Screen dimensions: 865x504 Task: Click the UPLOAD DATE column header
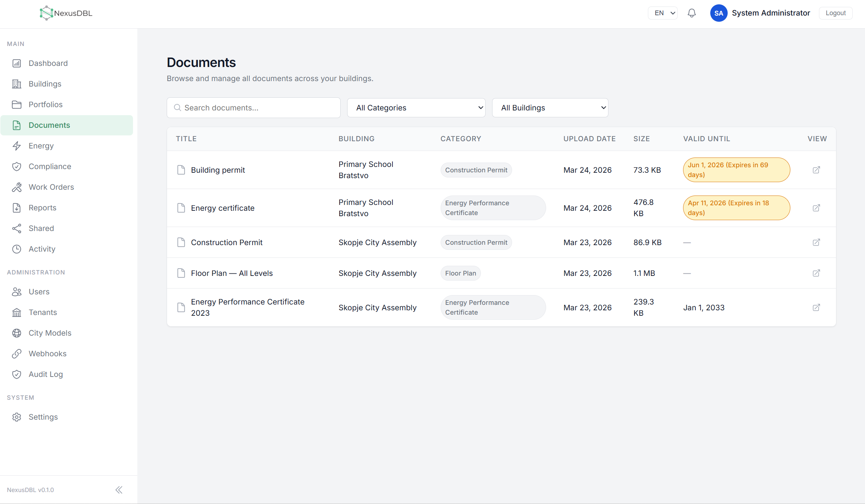[589, 139]
